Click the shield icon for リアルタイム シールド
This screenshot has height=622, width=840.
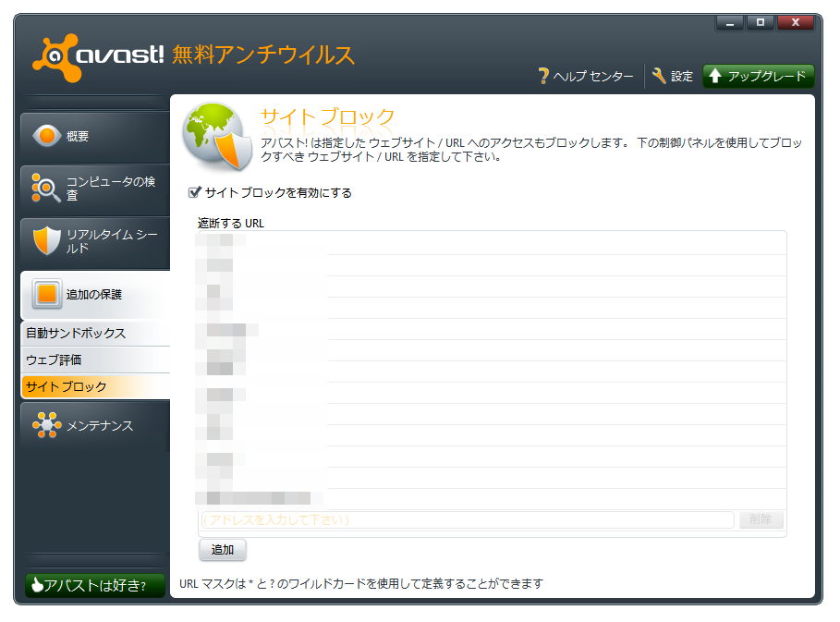46,240
